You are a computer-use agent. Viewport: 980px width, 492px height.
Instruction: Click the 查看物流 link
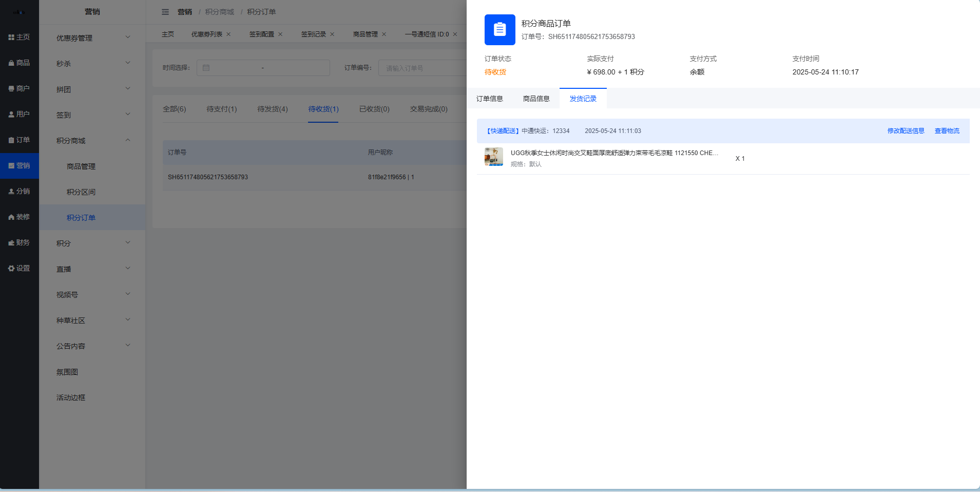947,131
